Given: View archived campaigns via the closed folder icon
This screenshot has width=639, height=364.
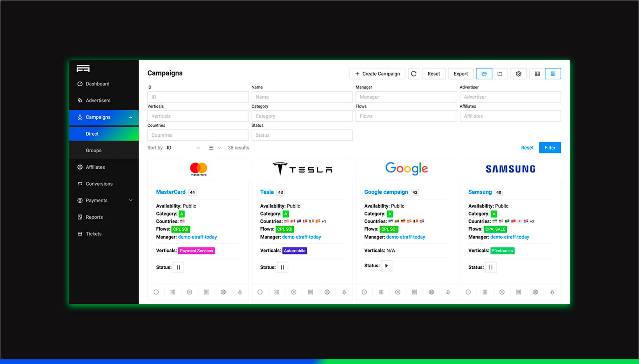Looking at the screenshot, I should pyautogui.click(x=500, y=73).
